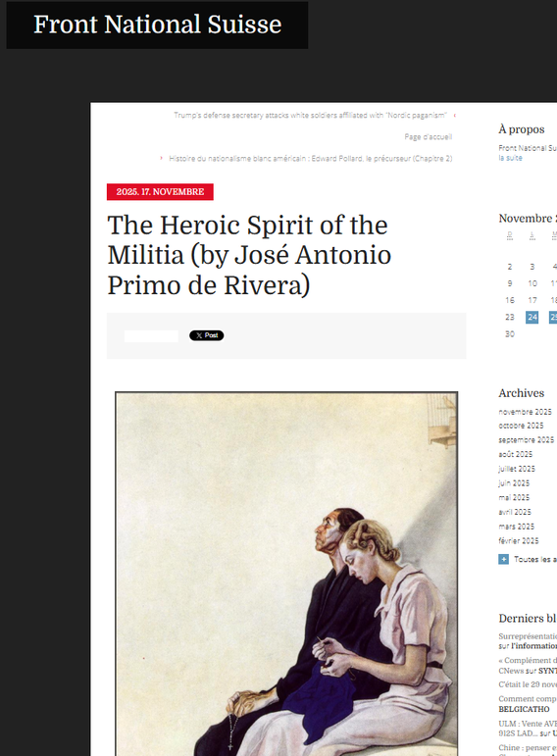Click the Front National Suisse site title
The image size is (557, 756).
157,25
